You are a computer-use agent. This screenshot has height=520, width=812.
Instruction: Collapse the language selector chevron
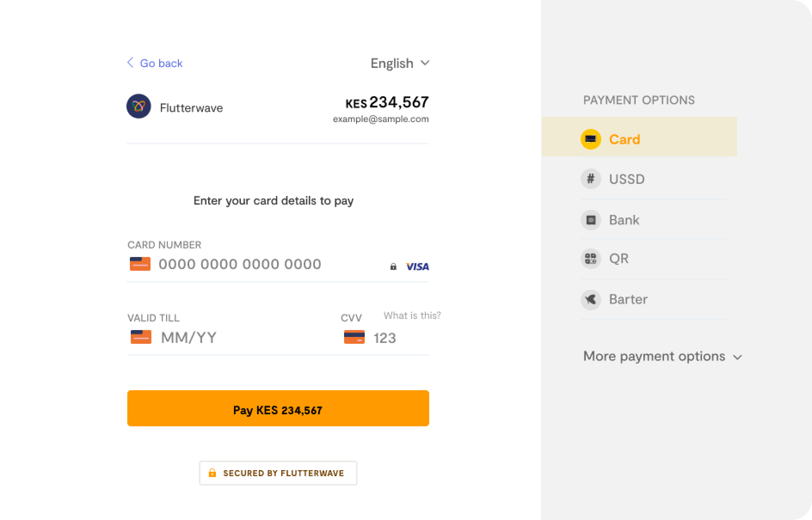pos(425,63)
